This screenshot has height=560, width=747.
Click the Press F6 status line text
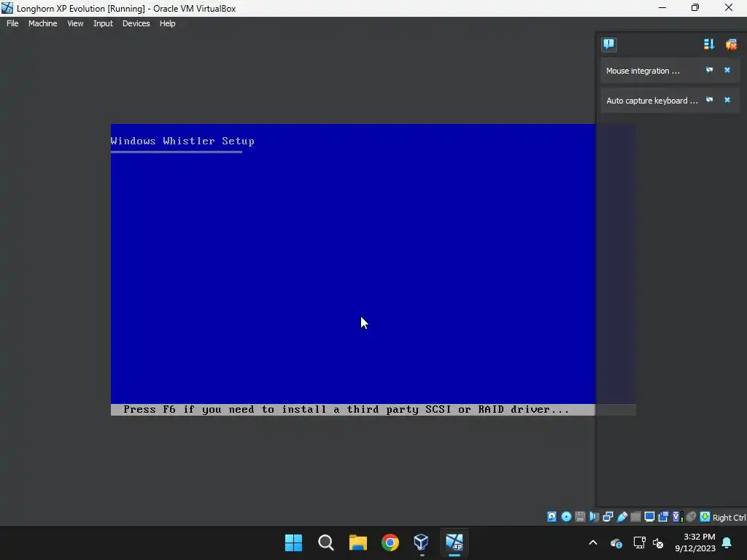(347, 410)
